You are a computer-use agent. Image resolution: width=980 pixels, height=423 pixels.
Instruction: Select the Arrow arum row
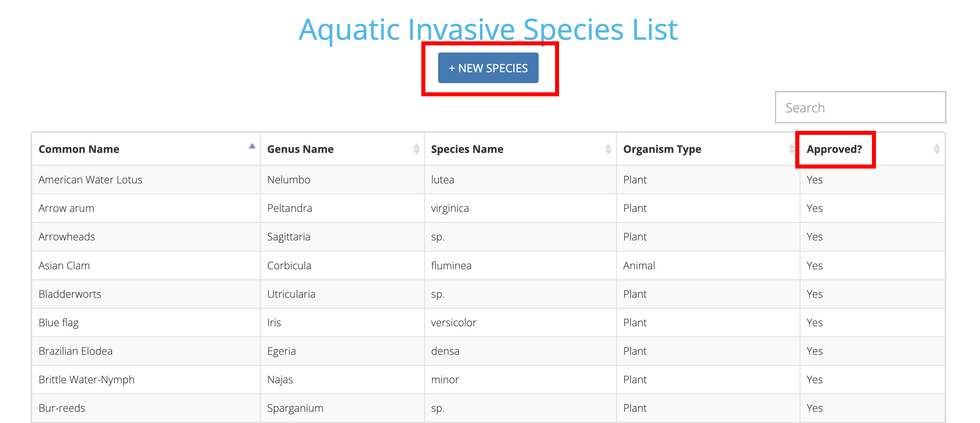[x=66, y=208]
